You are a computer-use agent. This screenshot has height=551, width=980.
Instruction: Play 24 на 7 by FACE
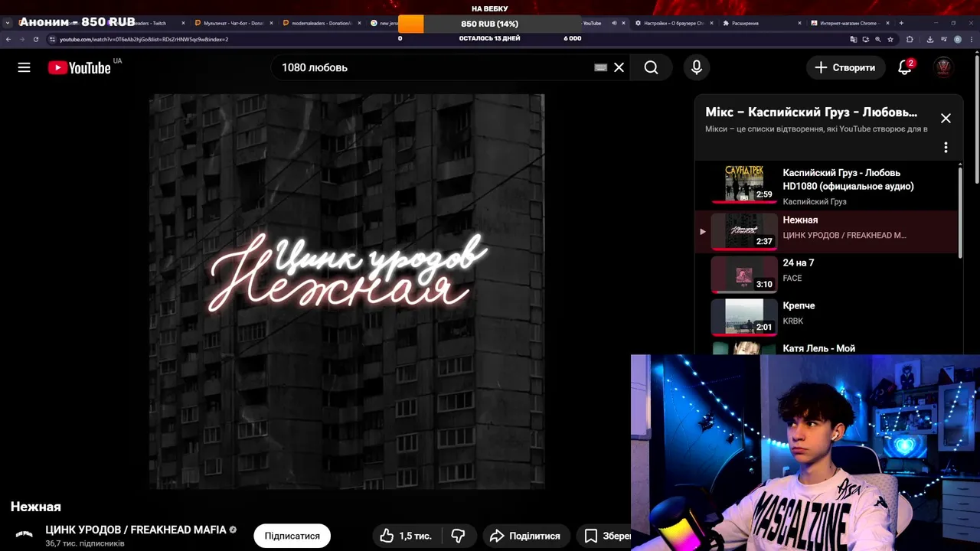827,275
